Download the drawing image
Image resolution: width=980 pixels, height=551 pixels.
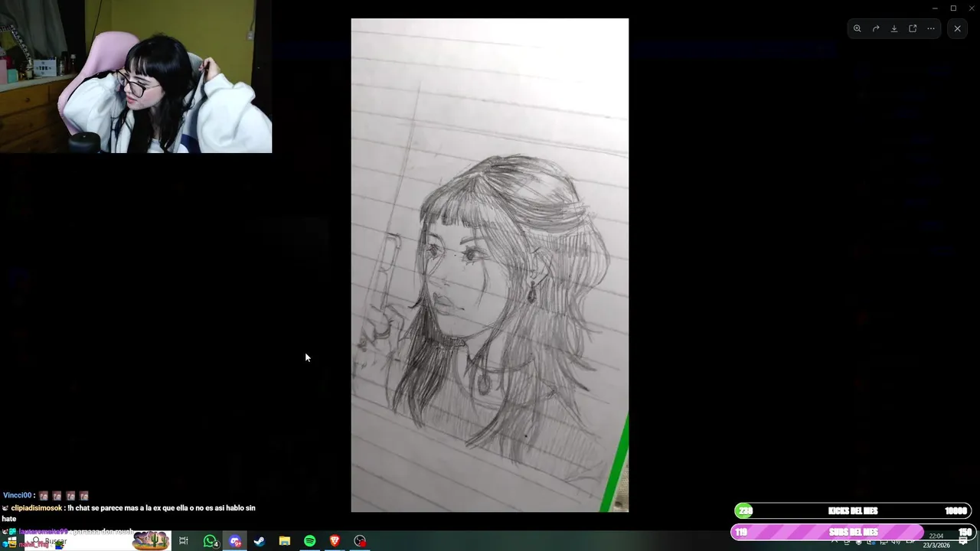tap(894, 28)
